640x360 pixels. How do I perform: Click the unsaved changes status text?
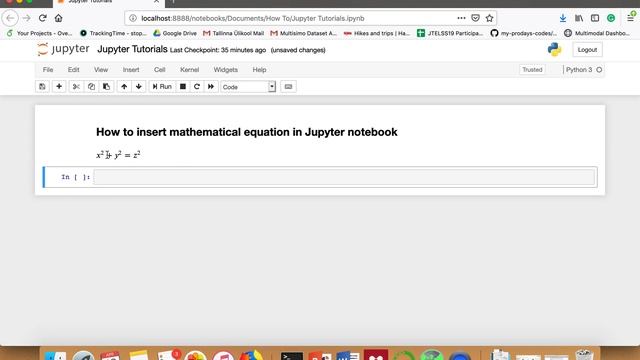(298, 50)
